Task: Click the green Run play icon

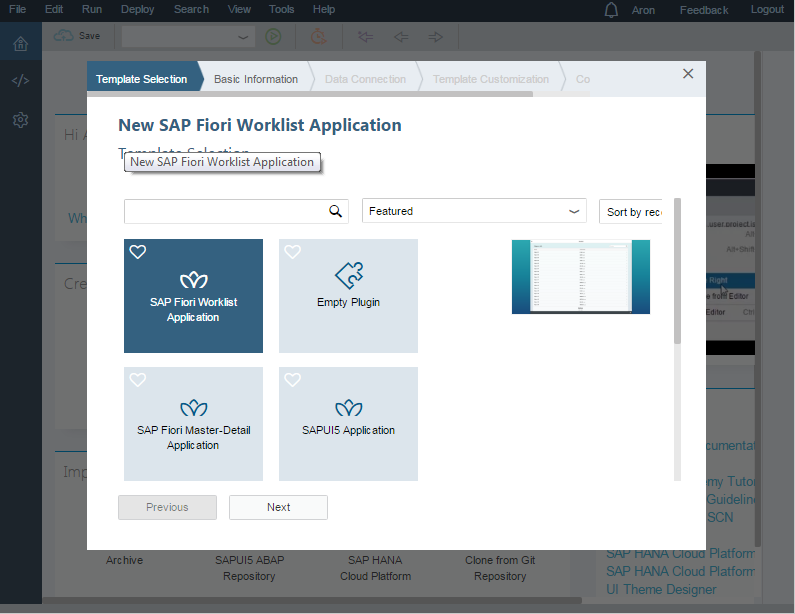Action: point(273,37)
